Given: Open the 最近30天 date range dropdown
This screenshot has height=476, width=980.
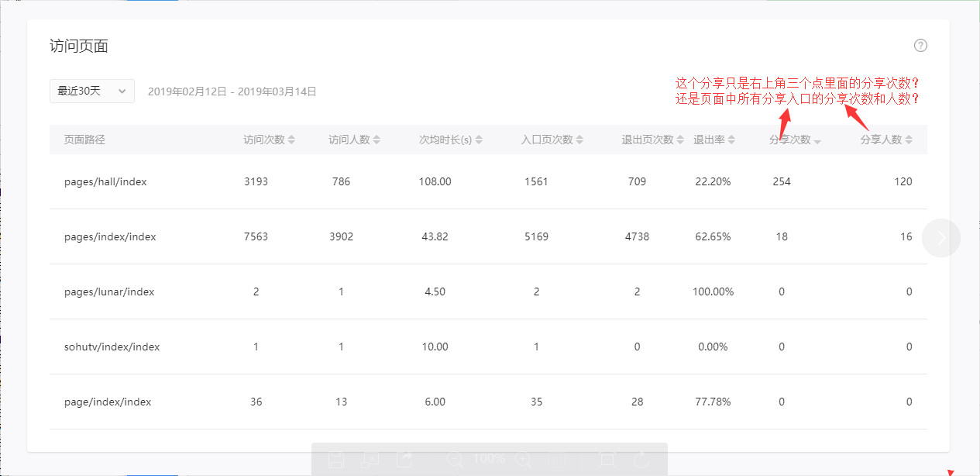Looking at the screenshot, I should tap(92, 91).
